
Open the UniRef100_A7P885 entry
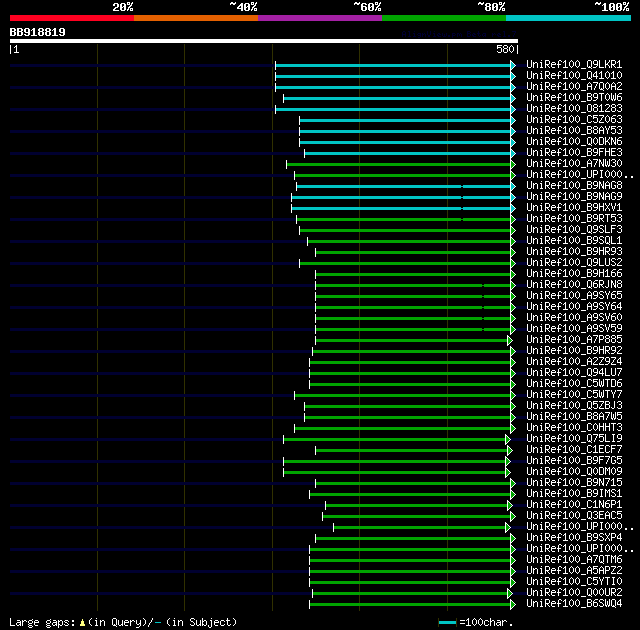point(574,340)
